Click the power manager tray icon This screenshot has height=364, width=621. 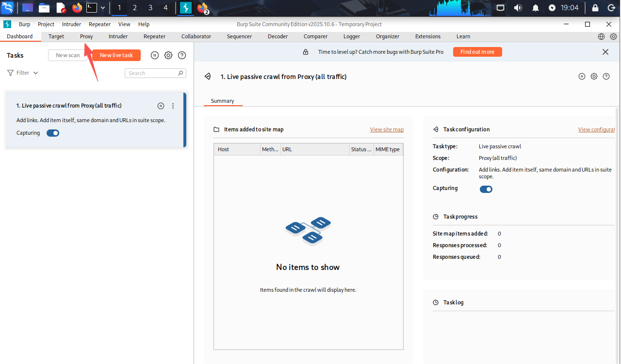tap(552, 8)
